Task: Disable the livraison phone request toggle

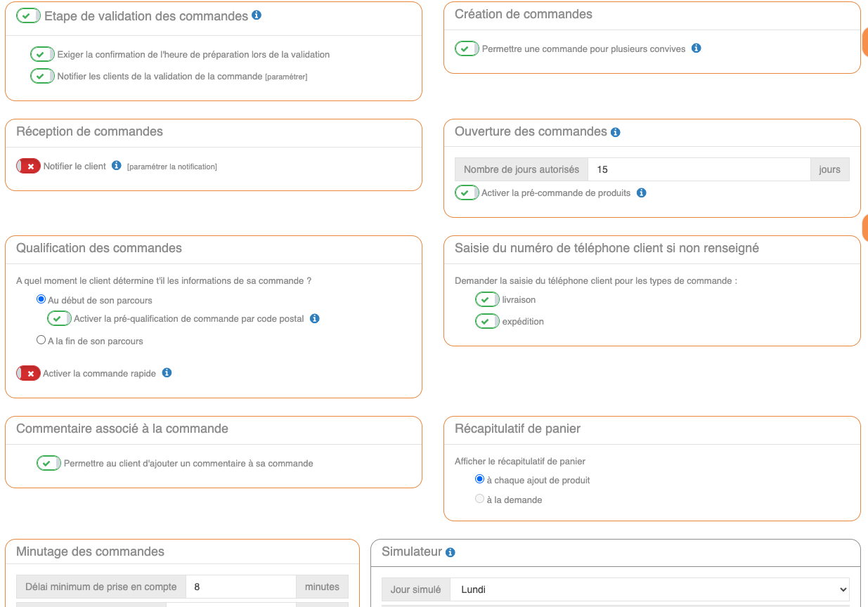Action: tap(487, 300)
